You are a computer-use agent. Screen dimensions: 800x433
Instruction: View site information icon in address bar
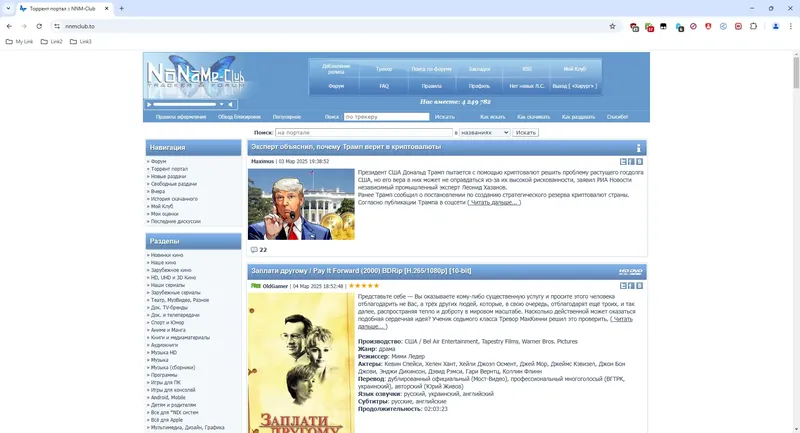pos(57,27)
